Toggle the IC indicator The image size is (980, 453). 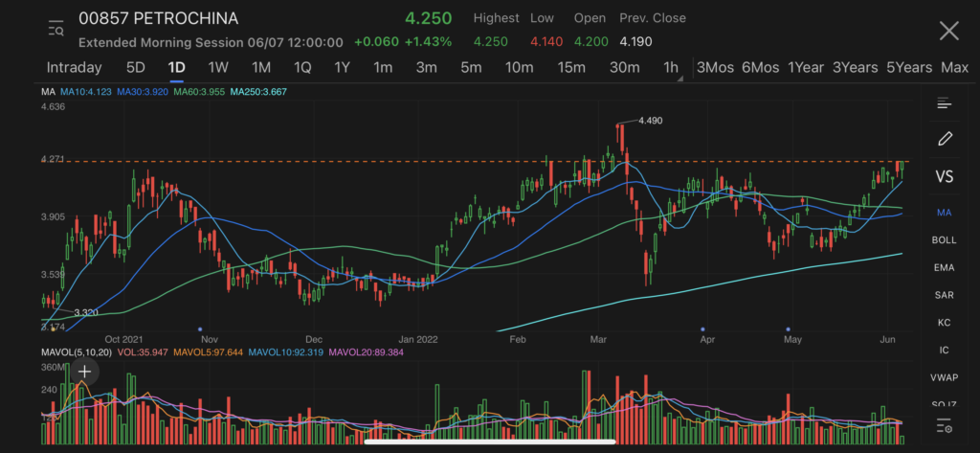pyautogui.click(x=944, y=351)
